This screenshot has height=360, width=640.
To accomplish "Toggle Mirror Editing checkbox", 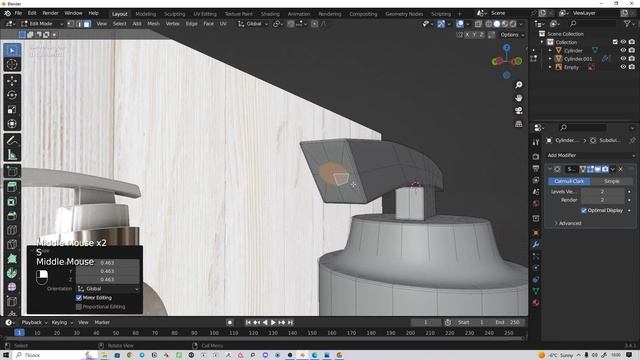I will (x=79, y=298).
